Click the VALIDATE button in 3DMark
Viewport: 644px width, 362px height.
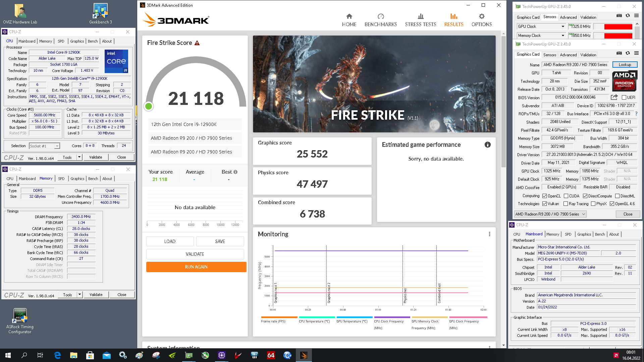coord(195,254)
